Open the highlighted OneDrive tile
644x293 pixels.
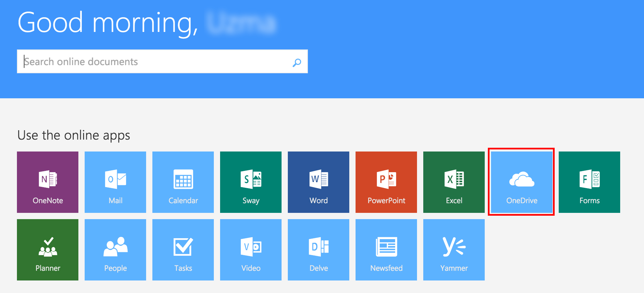(x=521, y=182)
